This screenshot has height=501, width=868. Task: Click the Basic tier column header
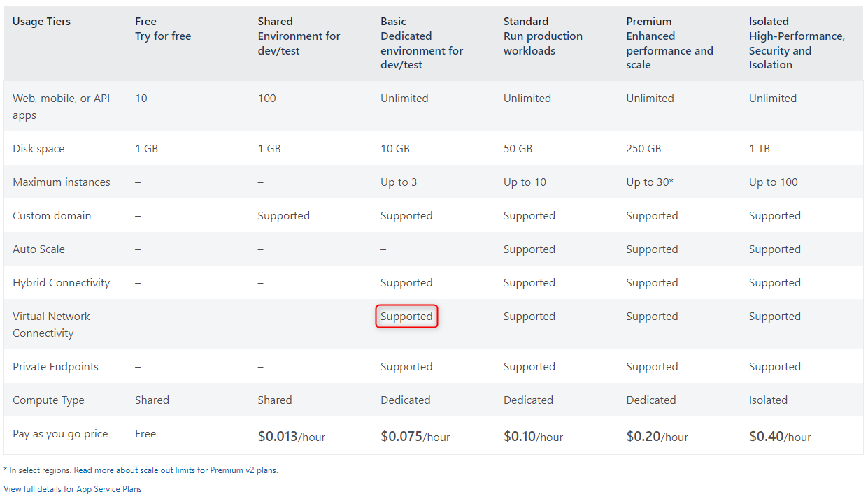[x=422, y=43]
